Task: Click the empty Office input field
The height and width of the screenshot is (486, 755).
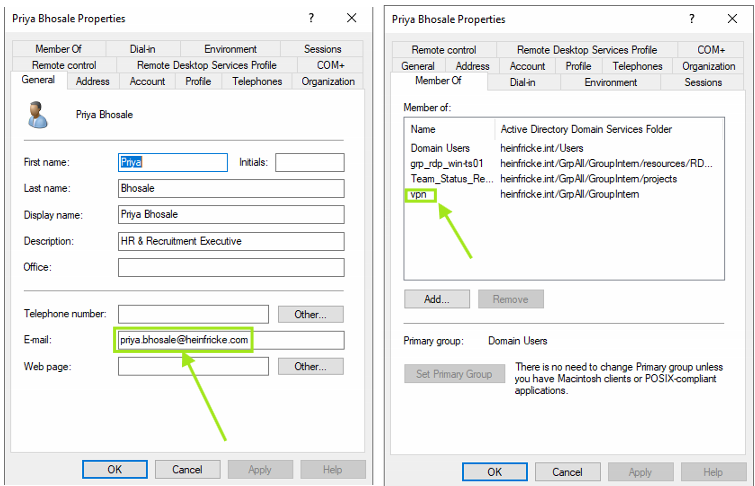Action: [x=230, y=267]
